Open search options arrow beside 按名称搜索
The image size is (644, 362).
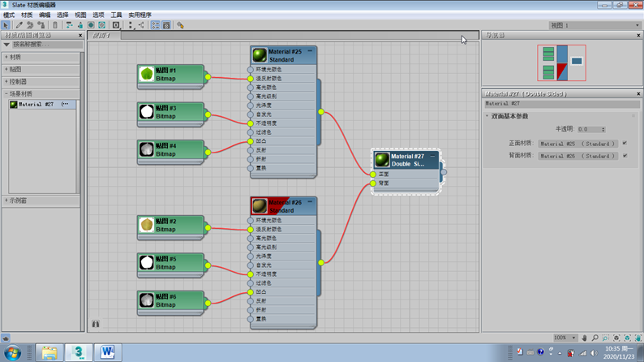click(6, 45)
